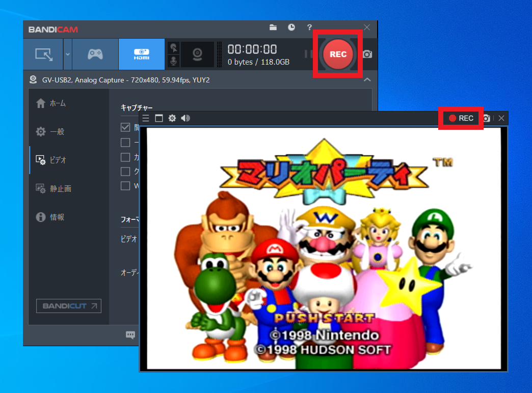Image resolution: width=532 pixels, height=393 pixels.
Task: Select the HDMI device recording mode
Action: coord(142,54)
